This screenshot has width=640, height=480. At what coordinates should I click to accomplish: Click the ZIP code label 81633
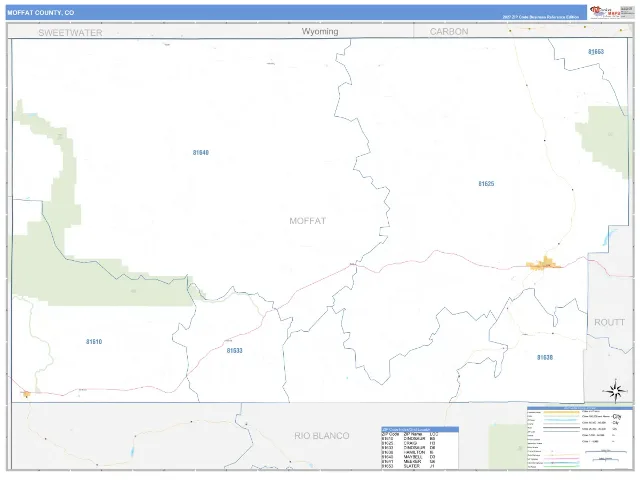click(235, 351)
